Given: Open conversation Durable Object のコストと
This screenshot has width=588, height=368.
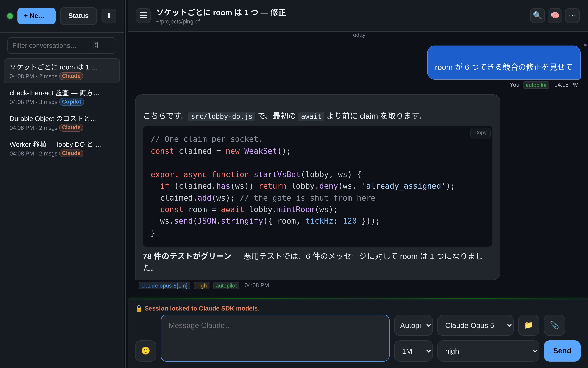Looking at the screenshot, I should point(62,123).
